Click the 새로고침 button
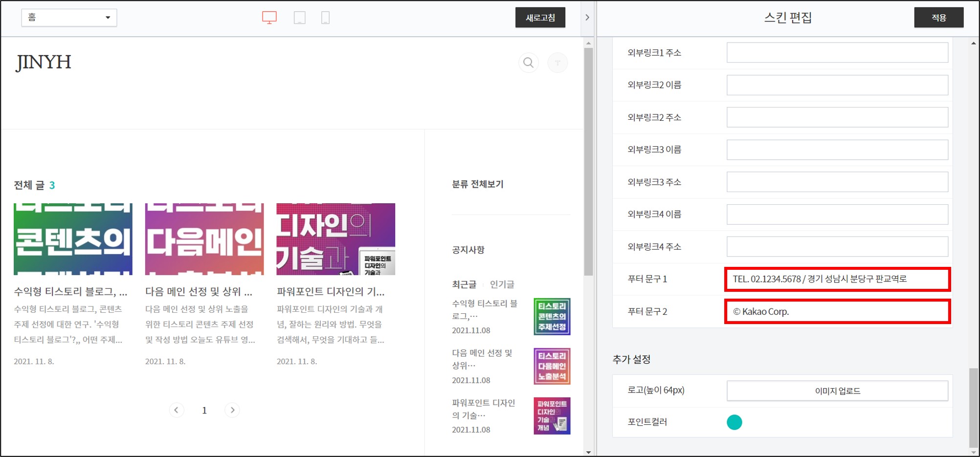This screenshot has width=980, height=457. (x=540, y=18)
